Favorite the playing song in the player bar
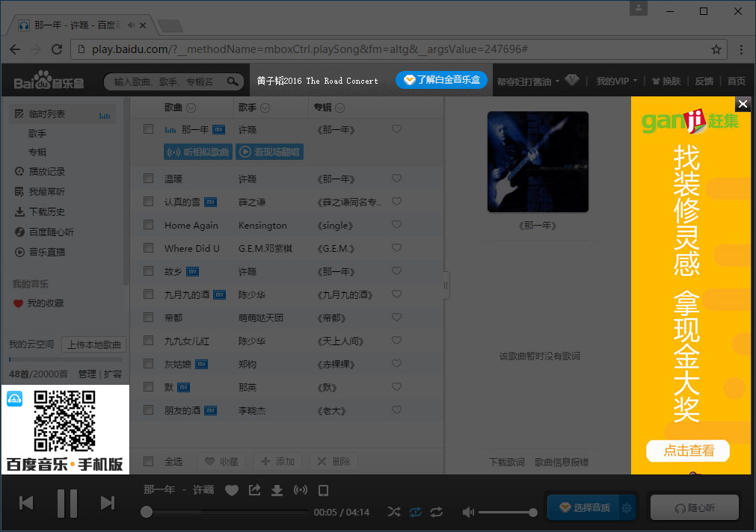This screenshot has width=756, height=532. [x=231, y=491]
